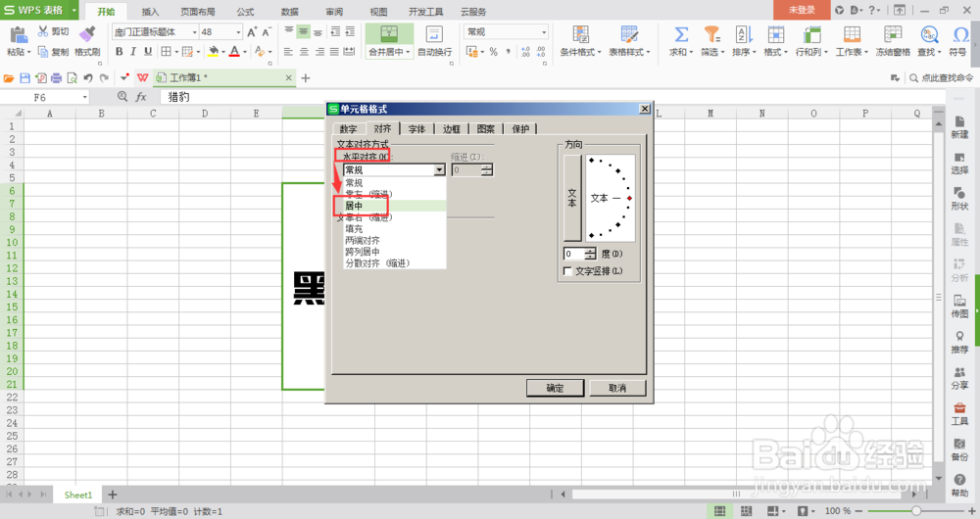Choose 填充 in alignment dropdown list
The image size is (980, 519).
[x=395, y=228]
